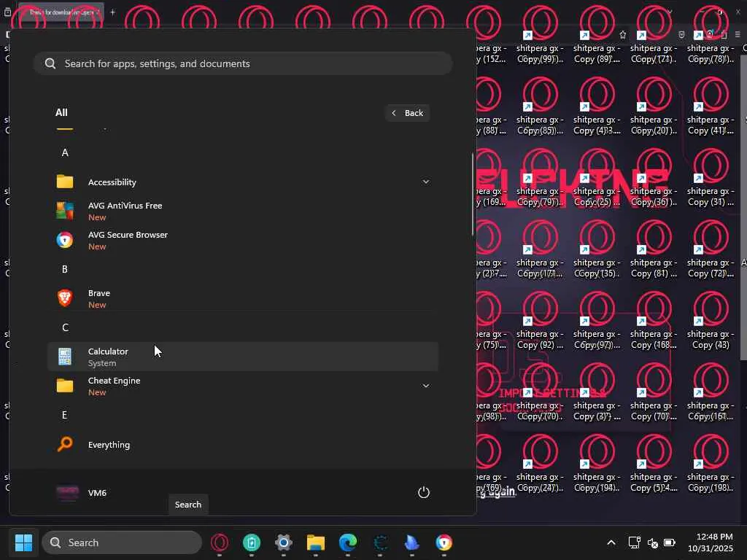The image size is (747, 560).
Task: Launch AVG Secure Browser from the Start list
Action: [242, 240]
